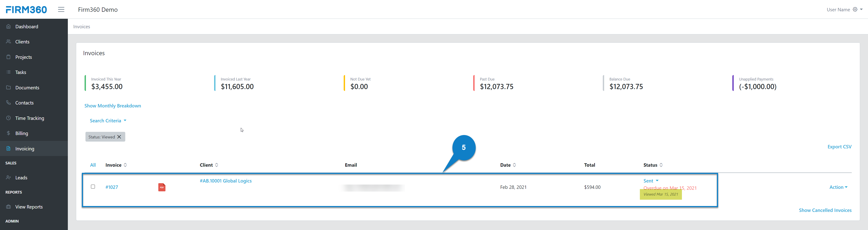The height and width of the screenshot is (230, 868).
Task: Expand the Search Criteria dropdown
Action: 107,120
